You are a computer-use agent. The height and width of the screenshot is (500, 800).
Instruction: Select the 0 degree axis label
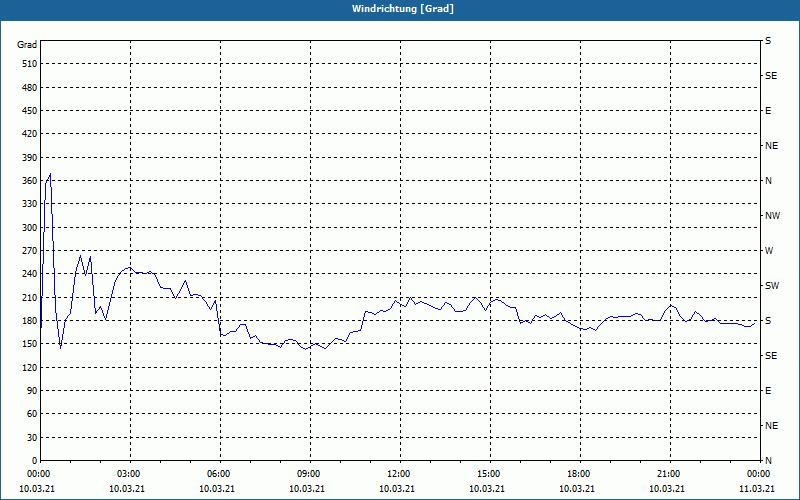click(x=35, y=461)
